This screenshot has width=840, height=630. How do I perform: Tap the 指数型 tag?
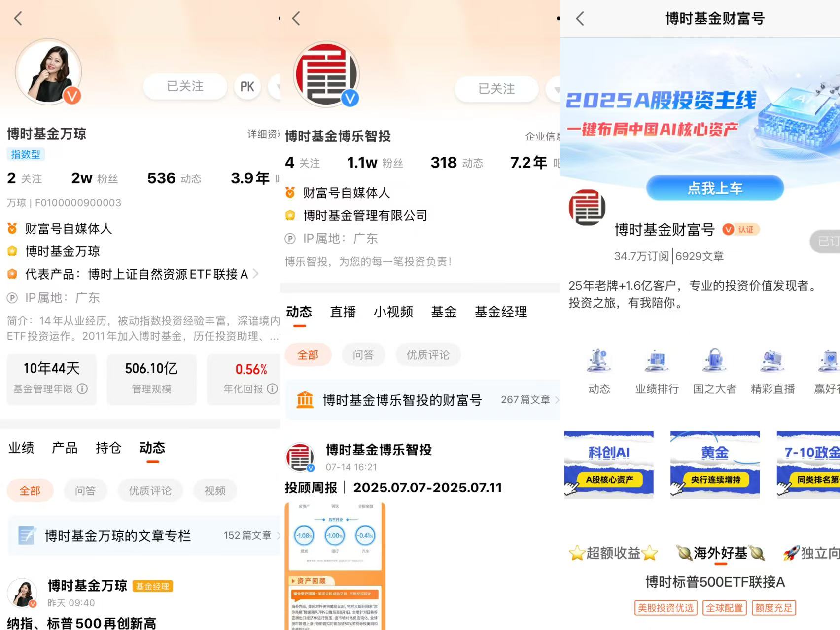(26, 154)
